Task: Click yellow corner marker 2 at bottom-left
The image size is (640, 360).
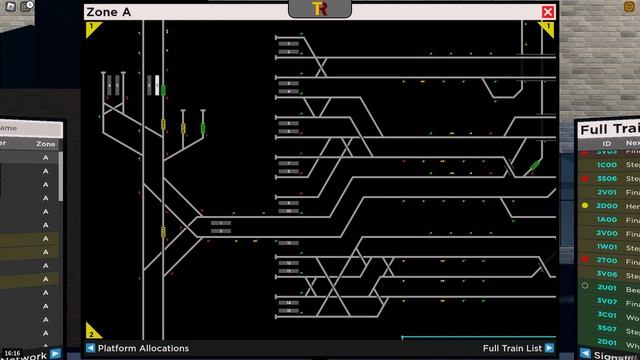Action: (x=92, y=331)
